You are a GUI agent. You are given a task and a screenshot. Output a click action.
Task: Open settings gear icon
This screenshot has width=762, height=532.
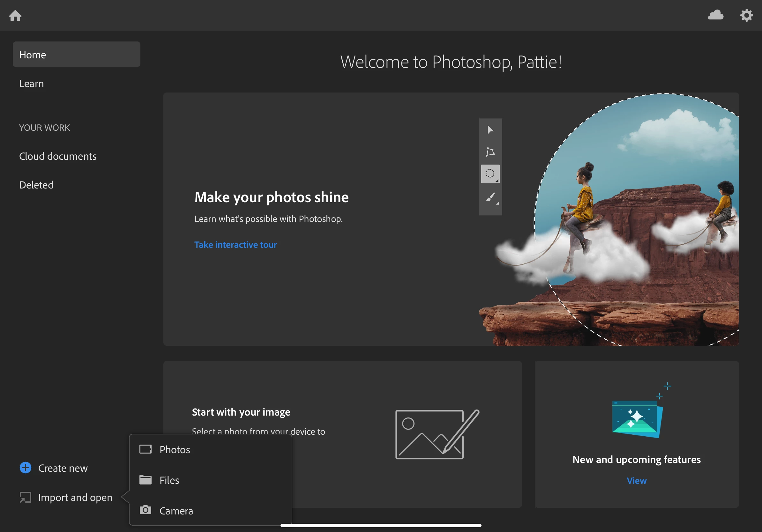pyautogui.click(x=746, y=15)
